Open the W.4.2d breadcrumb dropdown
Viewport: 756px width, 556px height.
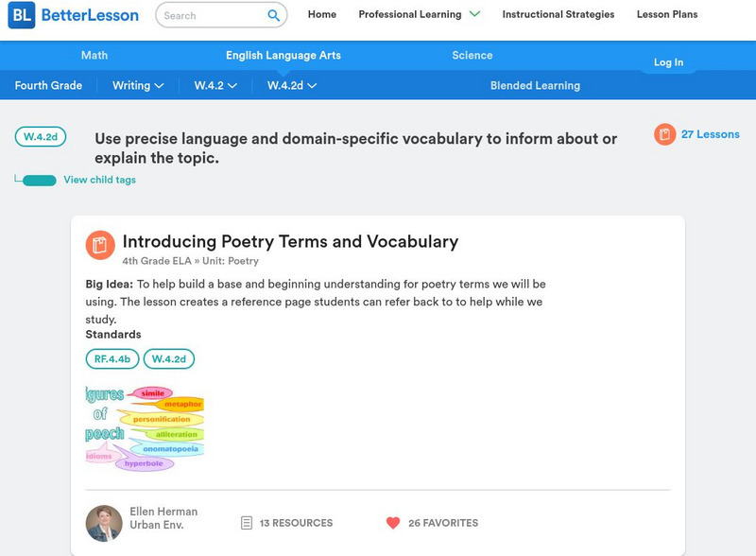pos(291,85)
